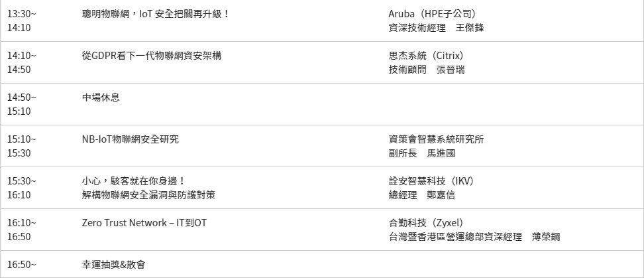Select the 合勤科技 (Zyxel) company name
Image resolution: width=644 pixels, height=278 pixels.
(425, 223)
